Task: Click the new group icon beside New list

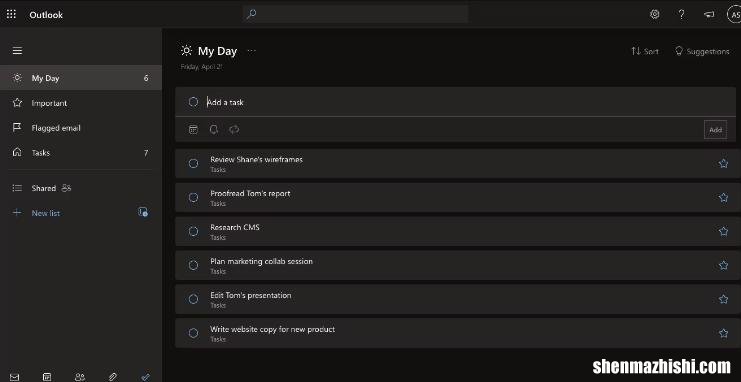Action: tap(143, 212)
